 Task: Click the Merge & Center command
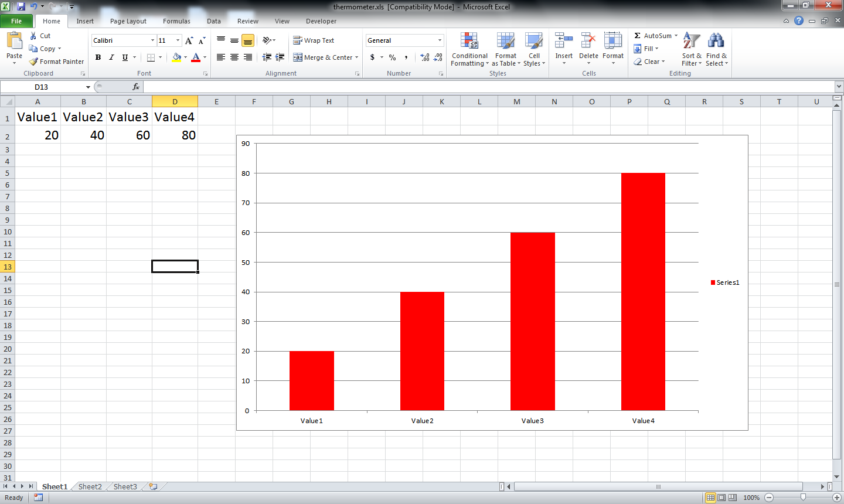(326, 57)
